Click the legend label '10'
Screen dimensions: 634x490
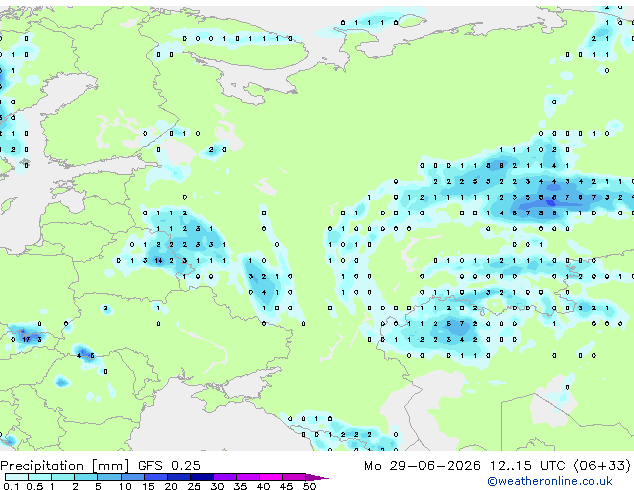(125, 486)
